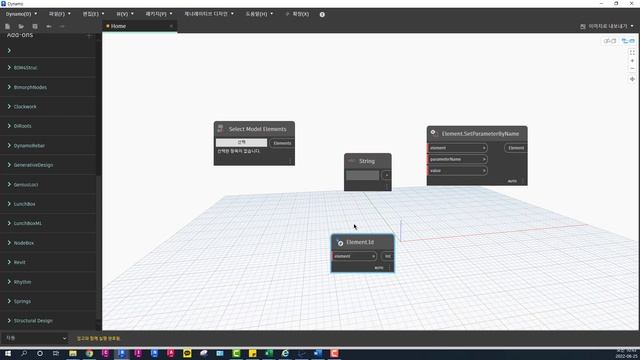This screenshot has width=640, height=360.
Task: Click the Element output port of SetParameterByName
Action: coord(516,148)
